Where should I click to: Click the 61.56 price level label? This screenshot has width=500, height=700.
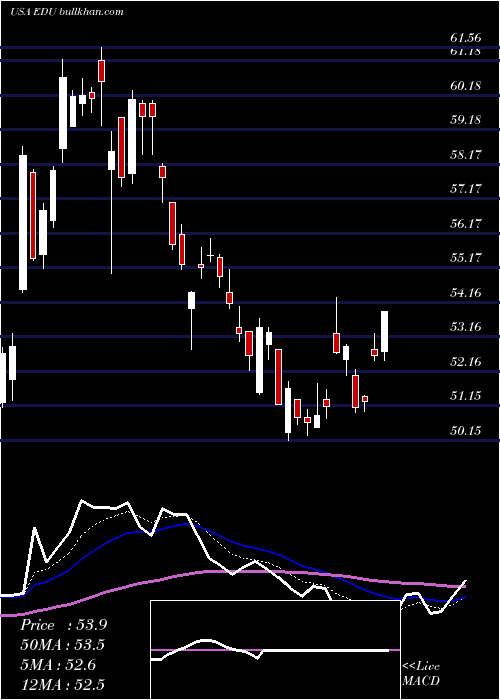coord(466,38)
